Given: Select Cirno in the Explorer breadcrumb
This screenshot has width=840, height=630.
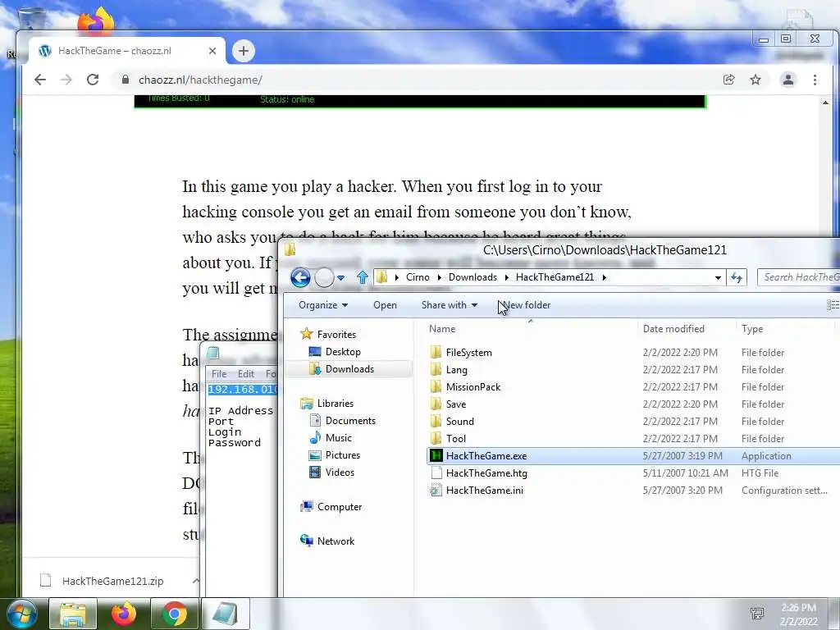Looking at the screenshot, I should click(x=418, y=277).
